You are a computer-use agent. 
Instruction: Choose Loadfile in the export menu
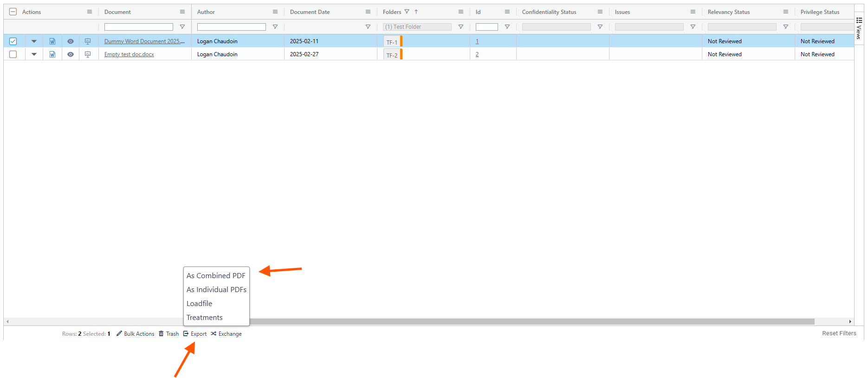[x=200, y=303]
